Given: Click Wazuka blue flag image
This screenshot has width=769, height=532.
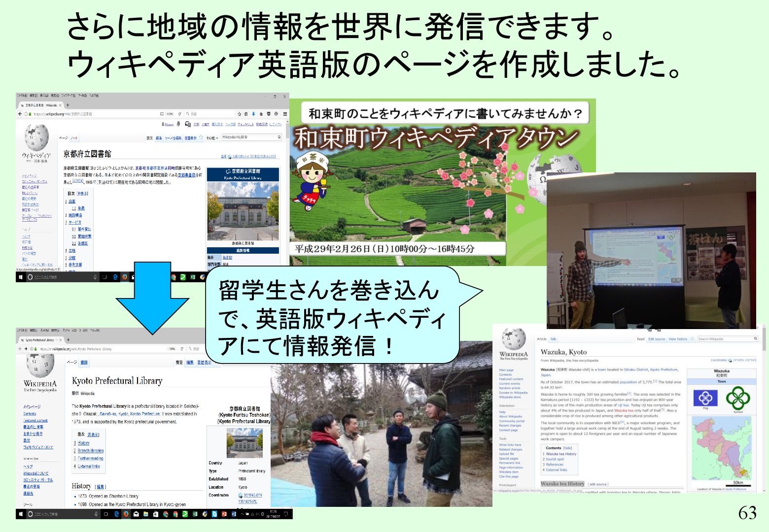Looking at the screenshot, I should [x=705, y=398].
